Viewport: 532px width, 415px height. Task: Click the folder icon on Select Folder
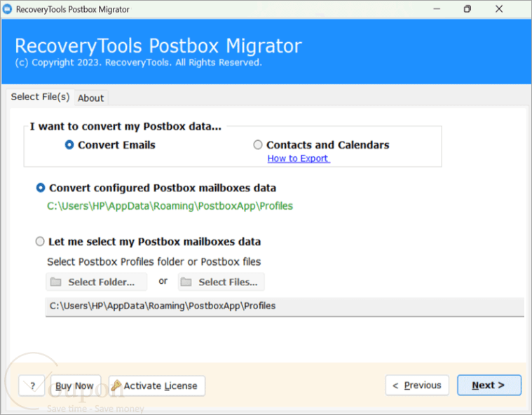tap(55, 282)
